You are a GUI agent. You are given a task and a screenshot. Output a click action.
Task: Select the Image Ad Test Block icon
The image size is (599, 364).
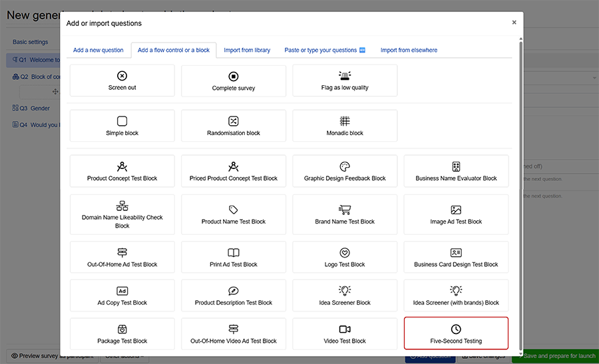click(x=456, y=210)
